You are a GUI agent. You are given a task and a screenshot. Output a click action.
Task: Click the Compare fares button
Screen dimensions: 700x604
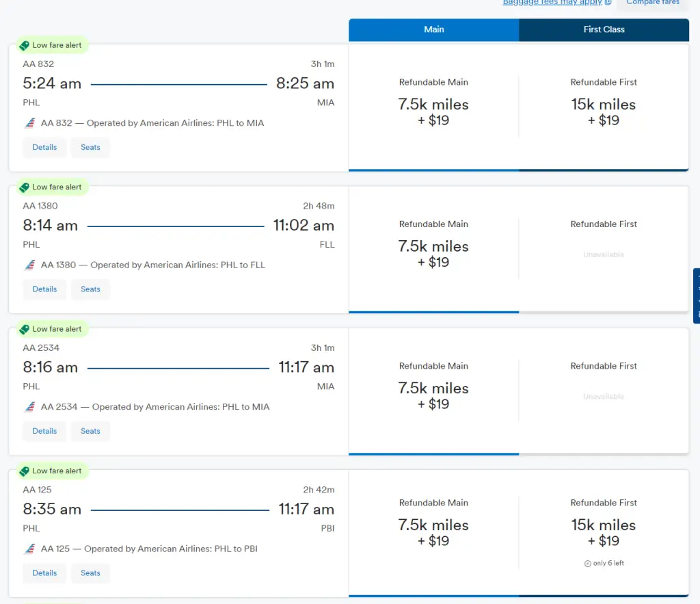pyautogui.click(x=653, y=3)
